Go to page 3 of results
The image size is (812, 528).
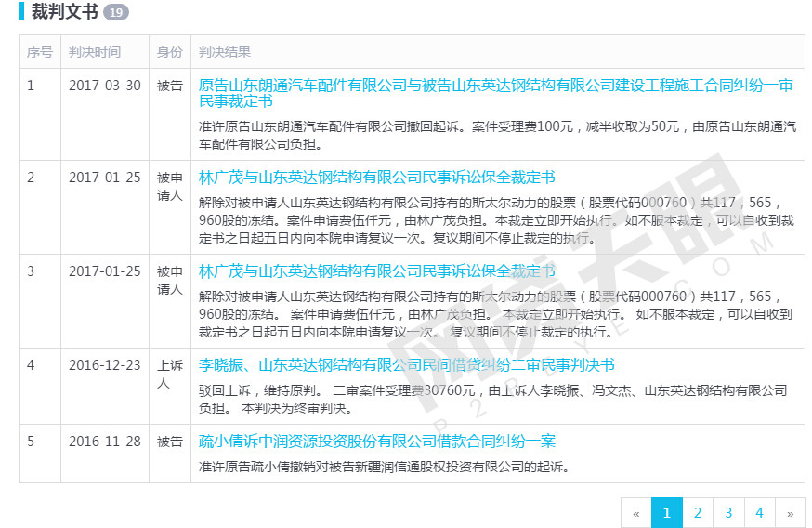point(728,513)
